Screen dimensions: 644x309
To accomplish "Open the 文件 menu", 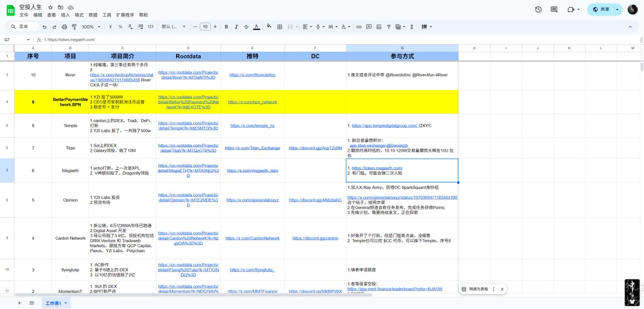I will [24, 16].
